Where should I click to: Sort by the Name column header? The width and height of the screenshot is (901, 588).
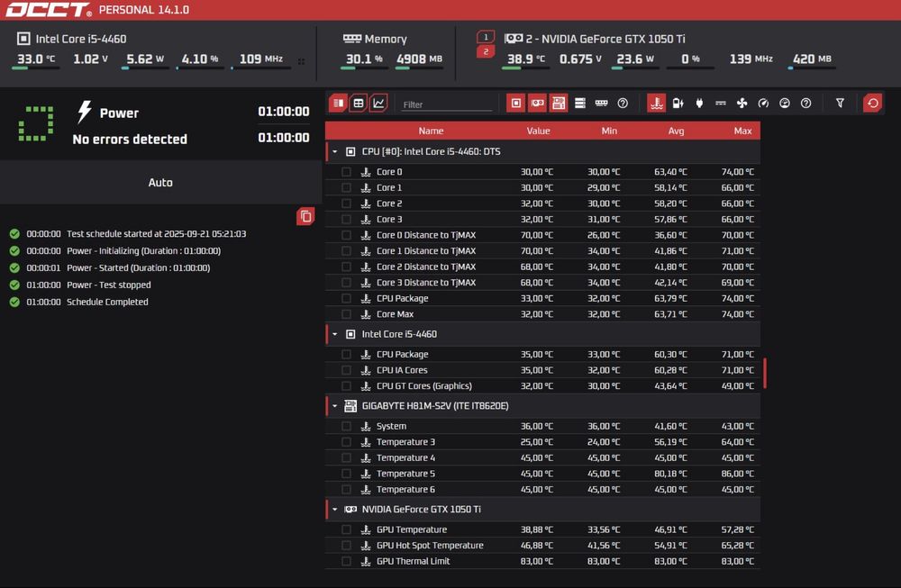(x=431, y=131)
